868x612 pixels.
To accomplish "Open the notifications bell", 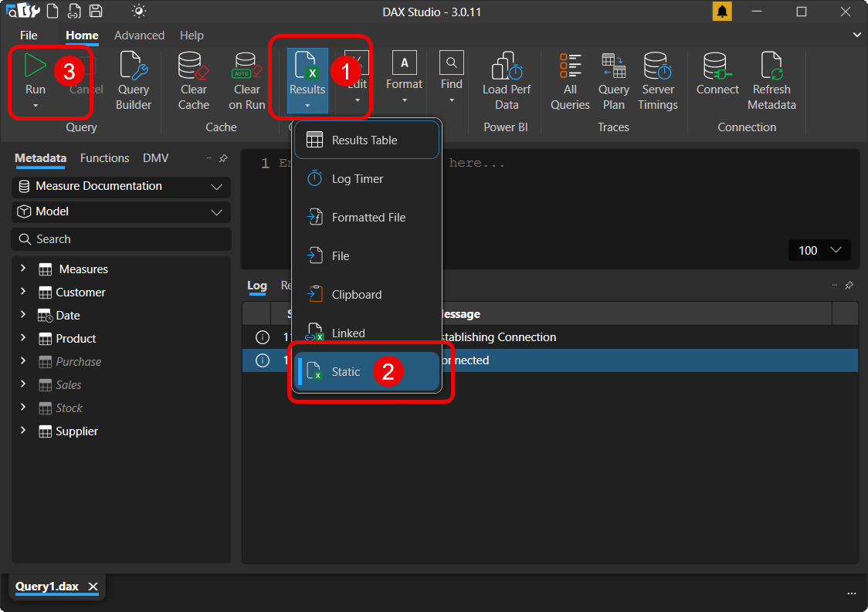I will [722, 11].
